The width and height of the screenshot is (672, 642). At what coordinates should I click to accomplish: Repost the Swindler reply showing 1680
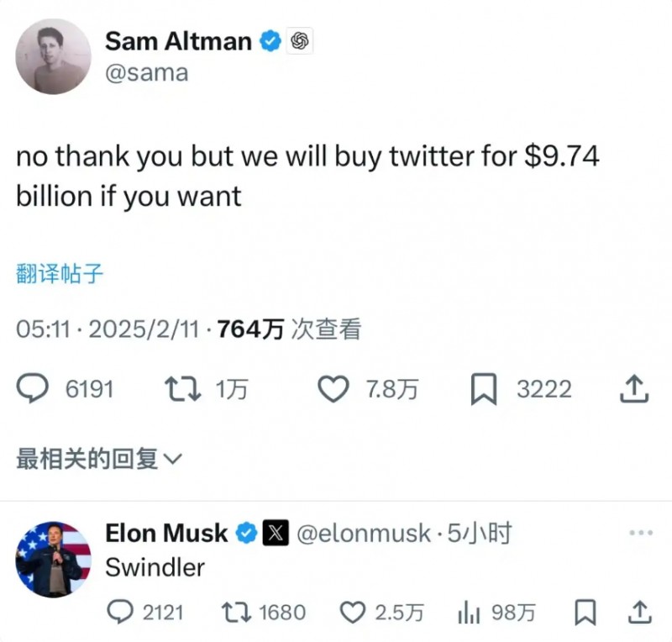pyautogui.click(x=237, y=612)
